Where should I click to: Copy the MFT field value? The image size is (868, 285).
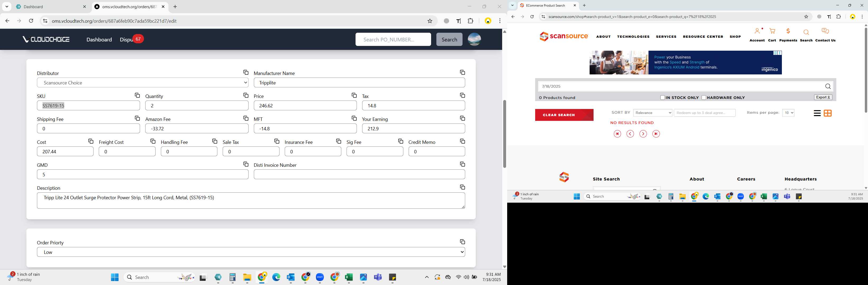[354, 118]
